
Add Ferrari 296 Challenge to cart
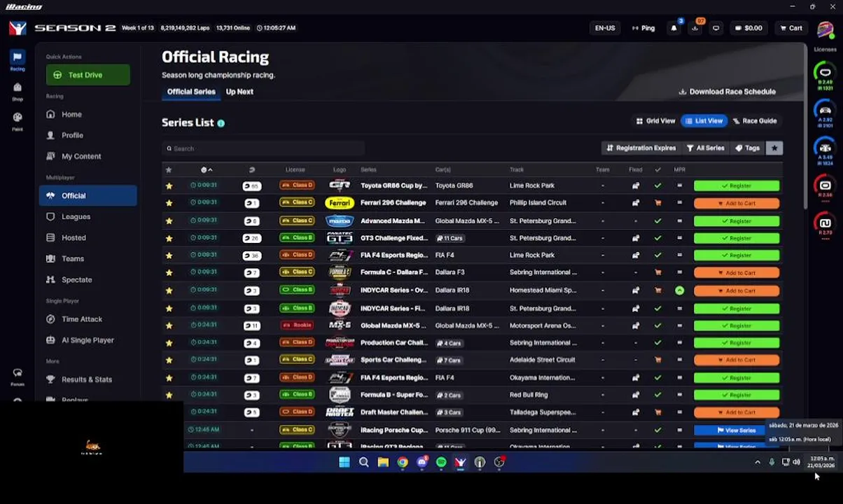737,203
